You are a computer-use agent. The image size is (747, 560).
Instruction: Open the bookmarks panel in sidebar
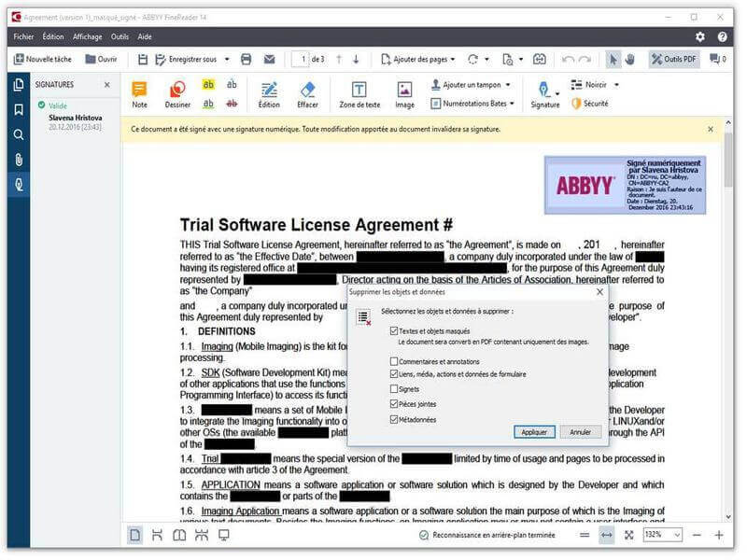19,110
